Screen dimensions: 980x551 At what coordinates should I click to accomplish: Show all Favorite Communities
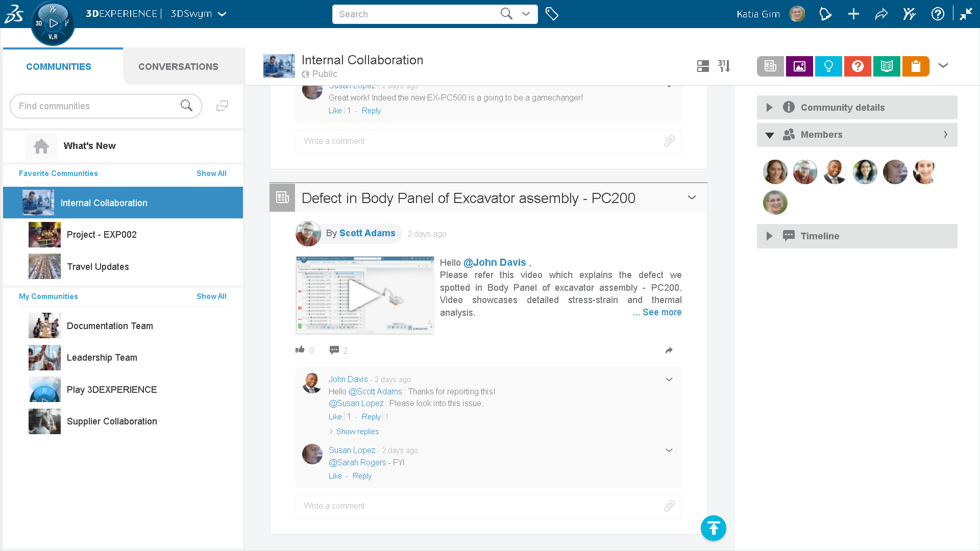(x=211, y=173)
